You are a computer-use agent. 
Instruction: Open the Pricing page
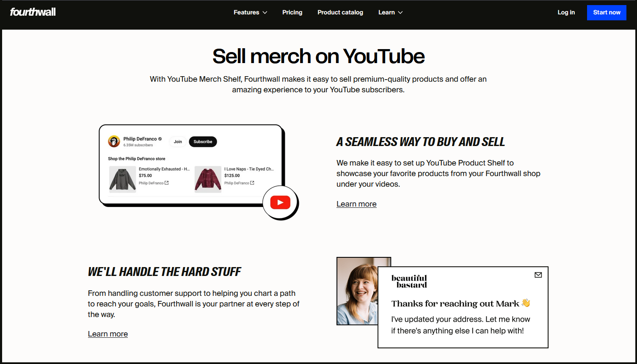292,12
